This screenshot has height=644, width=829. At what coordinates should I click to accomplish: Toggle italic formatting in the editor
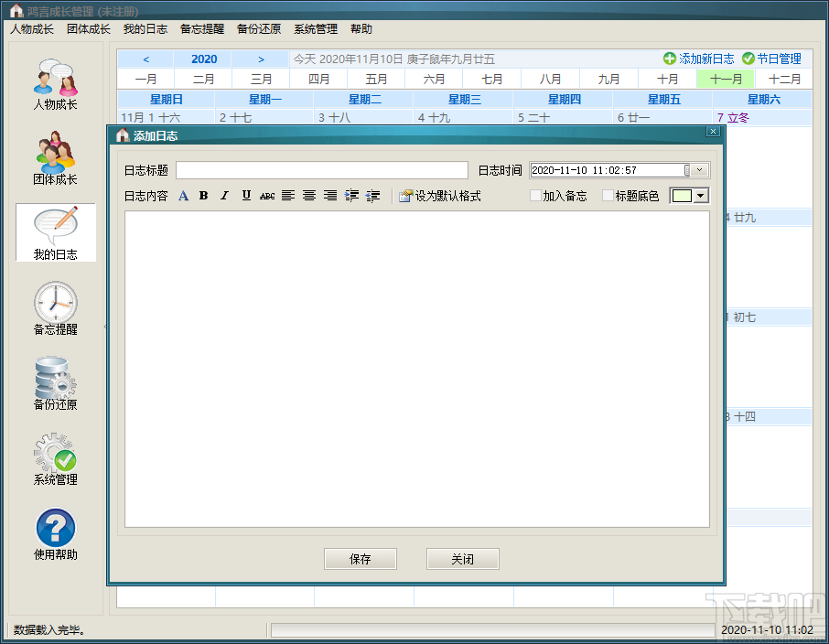coord(224,195)
